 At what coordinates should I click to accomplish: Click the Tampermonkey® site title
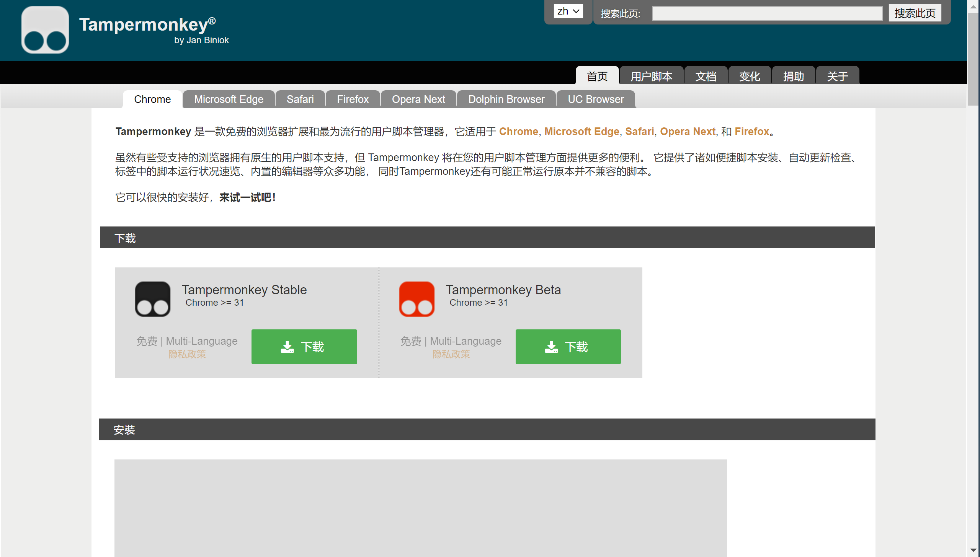(147, 24)
